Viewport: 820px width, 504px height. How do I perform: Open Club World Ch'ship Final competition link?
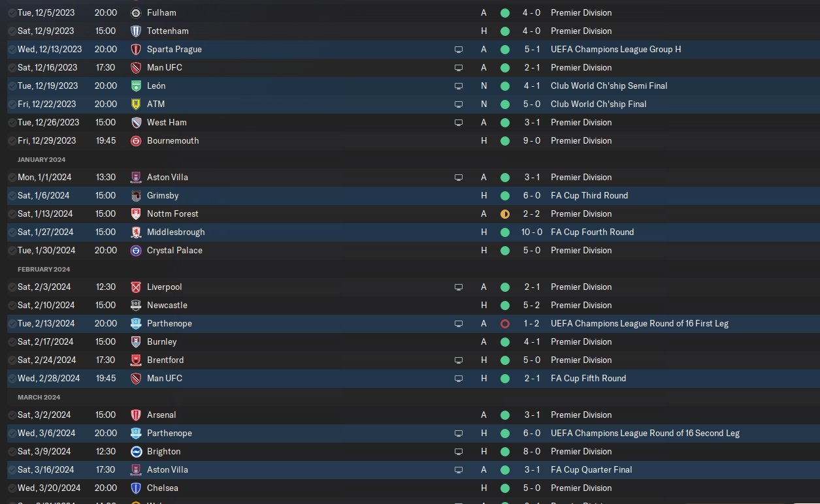point(599,104)
